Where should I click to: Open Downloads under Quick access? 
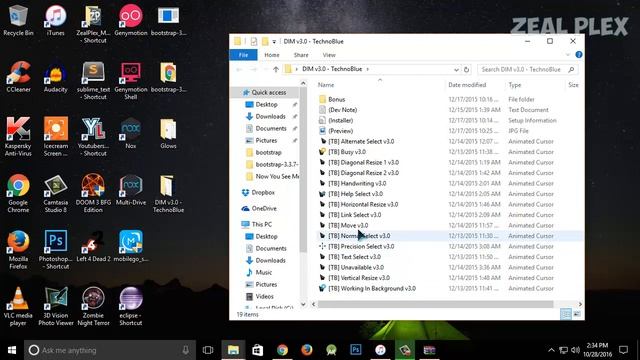270,116
